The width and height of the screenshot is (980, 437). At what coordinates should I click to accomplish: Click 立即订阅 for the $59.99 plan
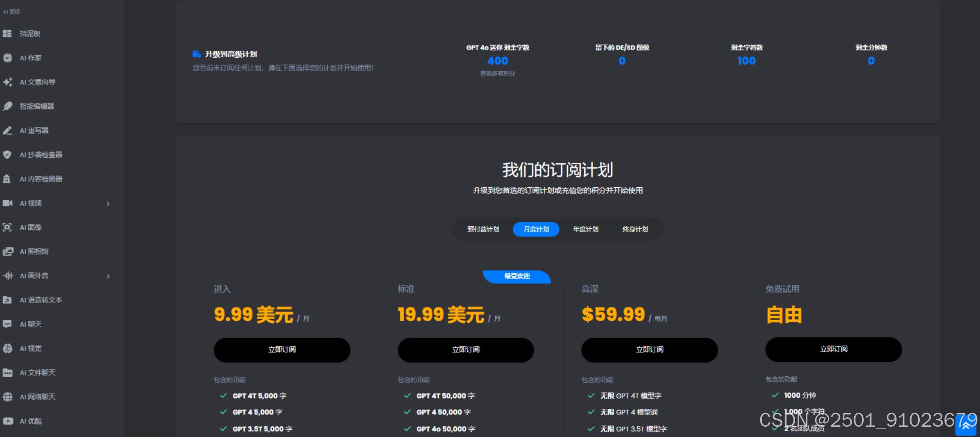click(649, 350)
